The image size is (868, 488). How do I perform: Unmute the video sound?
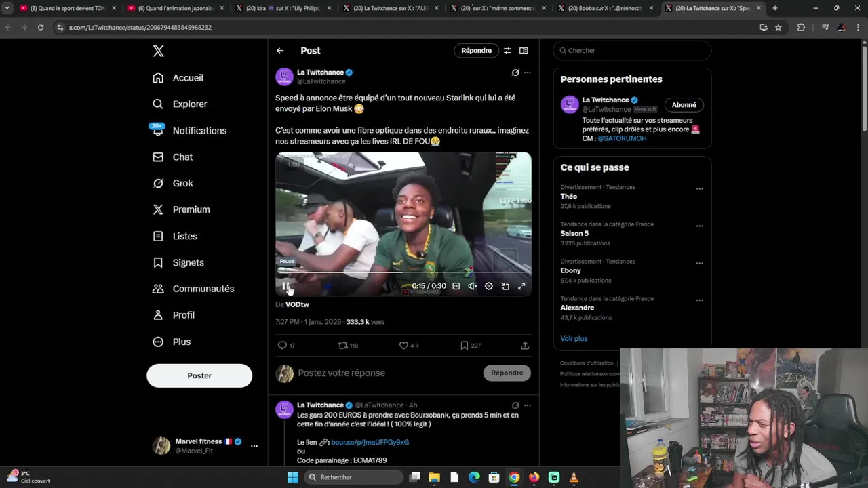[x=473, y=287]
